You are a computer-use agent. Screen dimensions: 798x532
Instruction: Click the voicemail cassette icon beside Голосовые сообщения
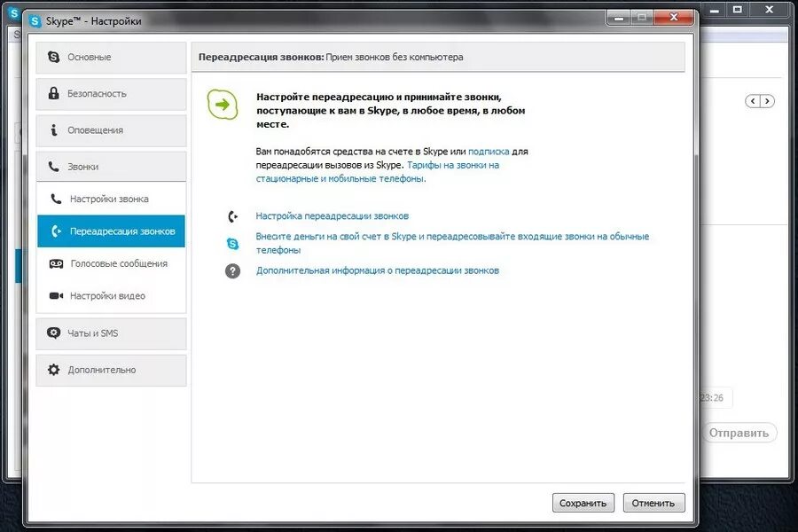point(56,263)
